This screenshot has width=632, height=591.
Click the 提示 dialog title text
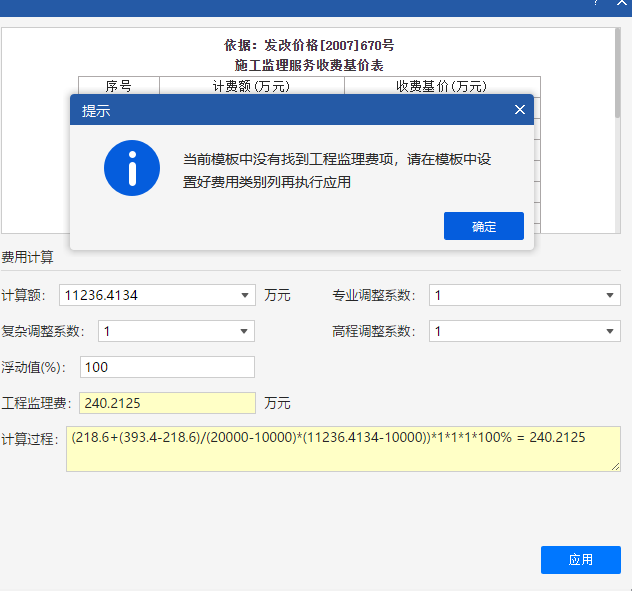pos(96,110)
